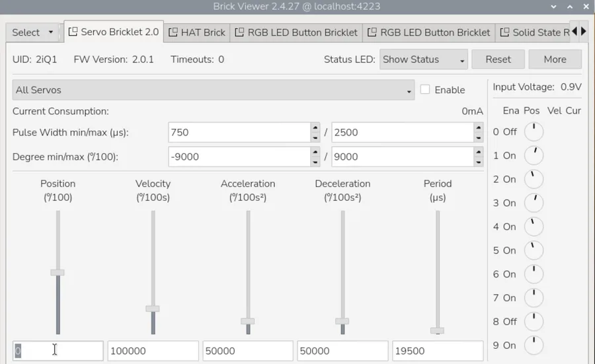
Task: Click the pulse width maximum field 2500
Action: click(403, 132)
